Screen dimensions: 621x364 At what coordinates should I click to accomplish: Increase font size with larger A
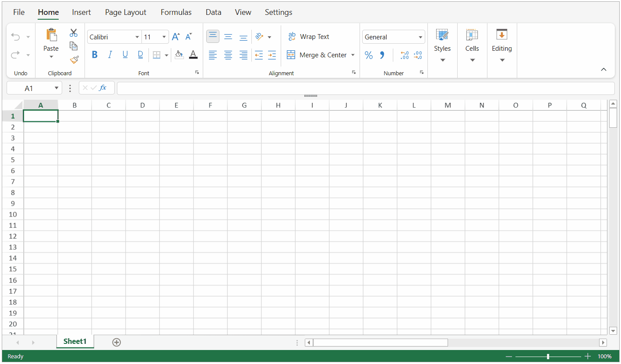tap(176, 37)
